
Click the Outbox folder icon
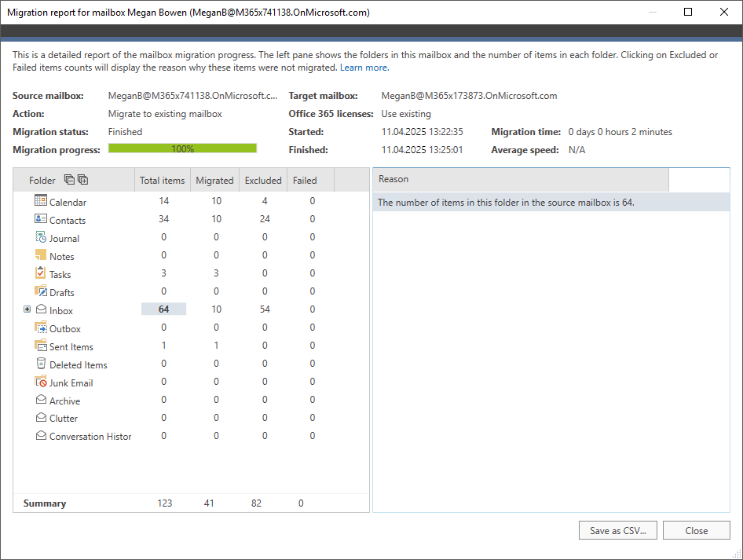41,328
